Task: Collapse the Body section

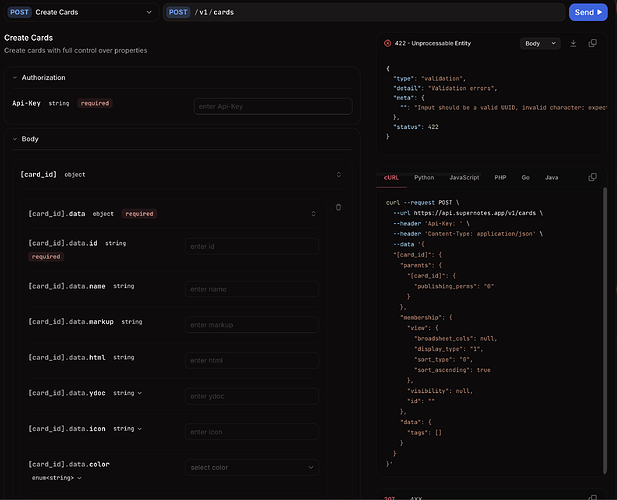Action: (15, 139)
